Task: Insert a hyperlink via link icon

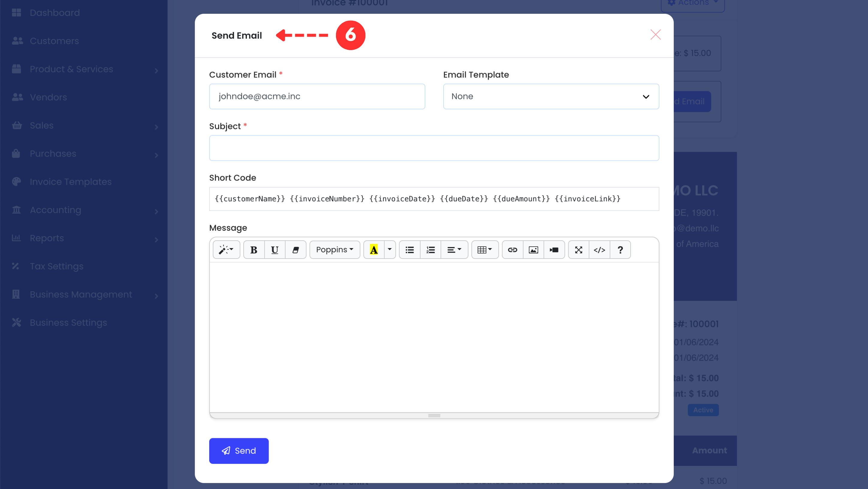Action: click(x=513, y=250)
